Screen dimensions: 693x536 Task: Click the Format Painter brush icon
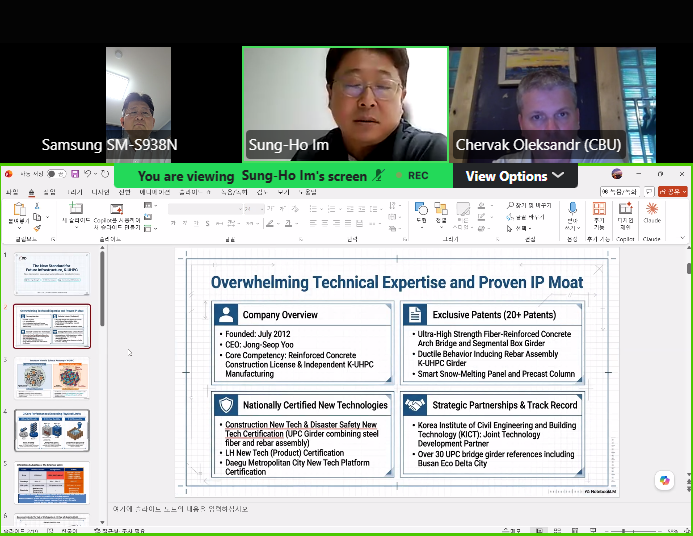(x=37, y=228)
